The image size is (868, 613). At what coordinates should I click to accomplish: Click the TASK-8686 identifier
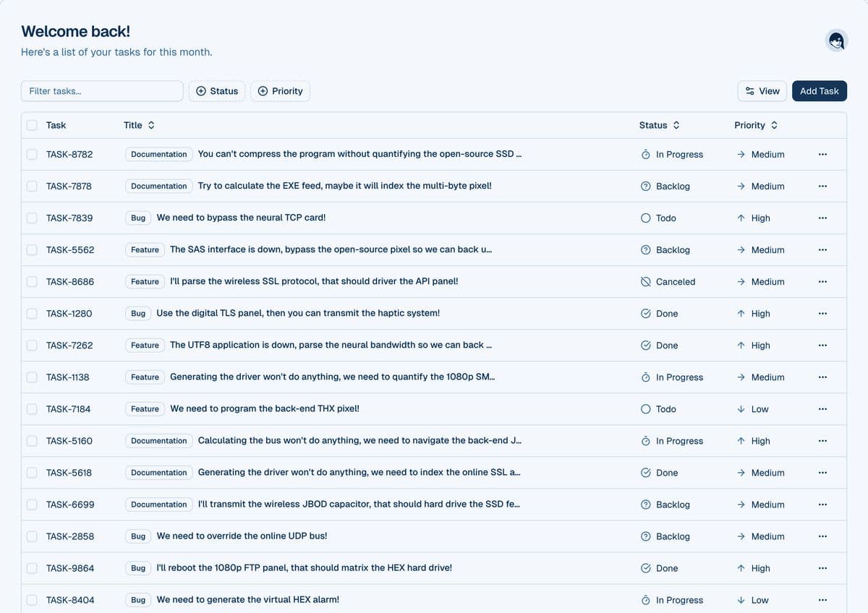pos(70,281)
